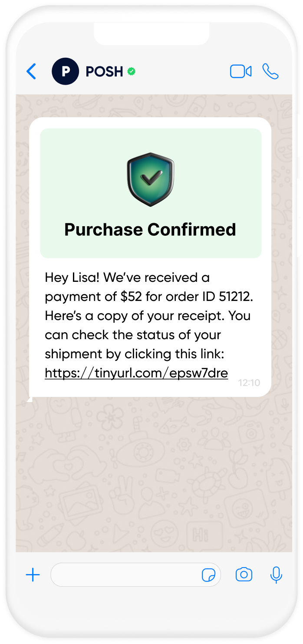Open POSH contact name details
The width and height of the screenshot is (303, 644).
[104, 71]
